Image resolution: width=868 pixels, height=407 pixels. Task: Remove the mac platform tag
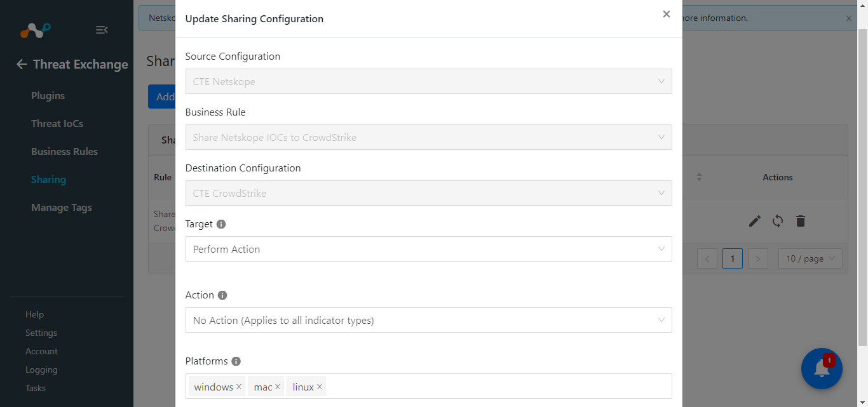[x=278, y=387]
